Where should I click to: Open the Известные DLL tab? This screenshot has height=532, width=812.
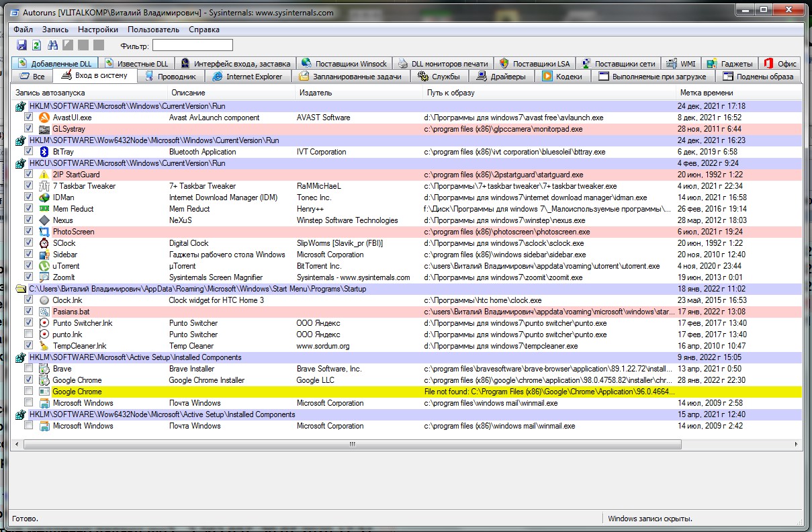click(x=137, y=64)
